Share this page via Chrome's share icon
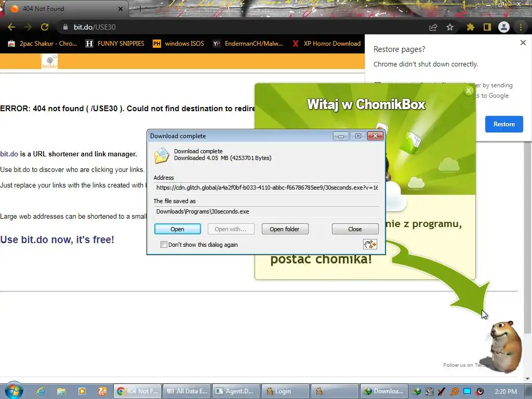This screenshot has height=399, width=532. click(433, 27)
